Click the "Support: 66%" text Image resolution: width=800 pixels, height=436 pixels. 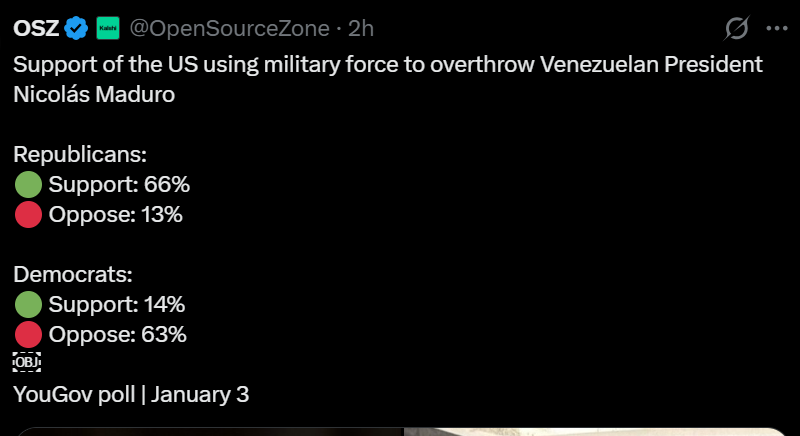(119, 184)
